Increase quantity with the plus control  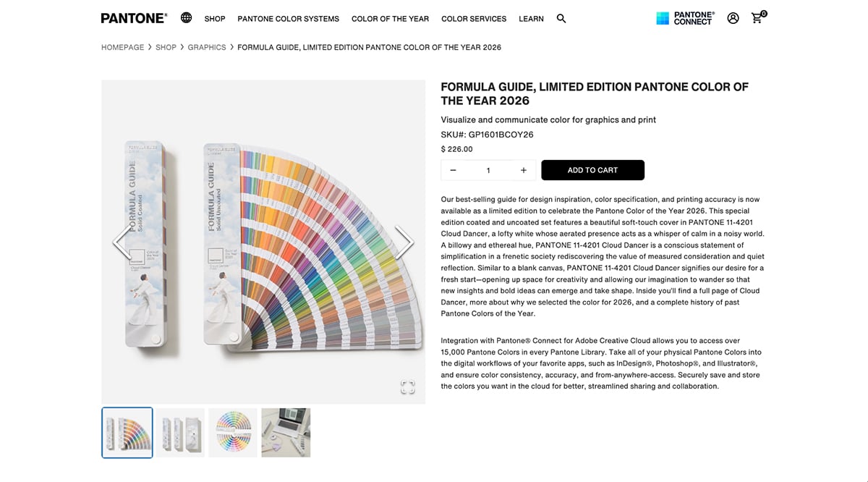pyautogui.click(x=523, y=169)
